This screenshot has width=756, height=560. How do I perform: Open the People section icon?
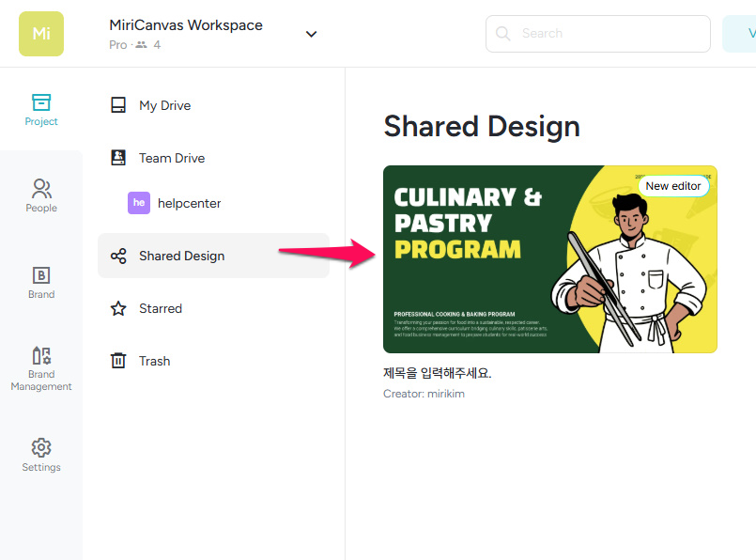point(41,189)
